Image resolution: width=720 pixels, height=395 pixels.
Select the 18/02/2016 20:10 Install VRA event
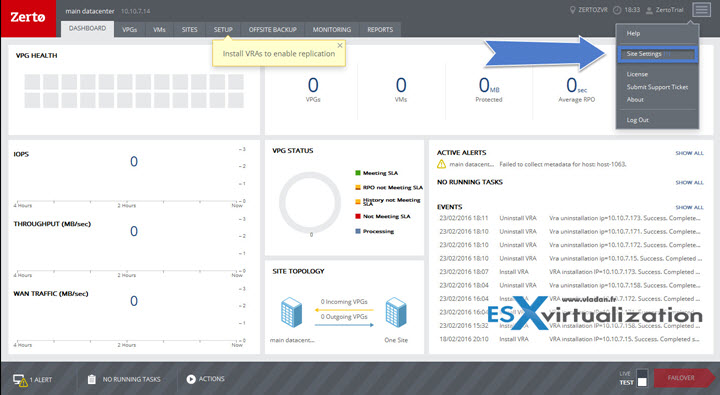coord(570,339)
